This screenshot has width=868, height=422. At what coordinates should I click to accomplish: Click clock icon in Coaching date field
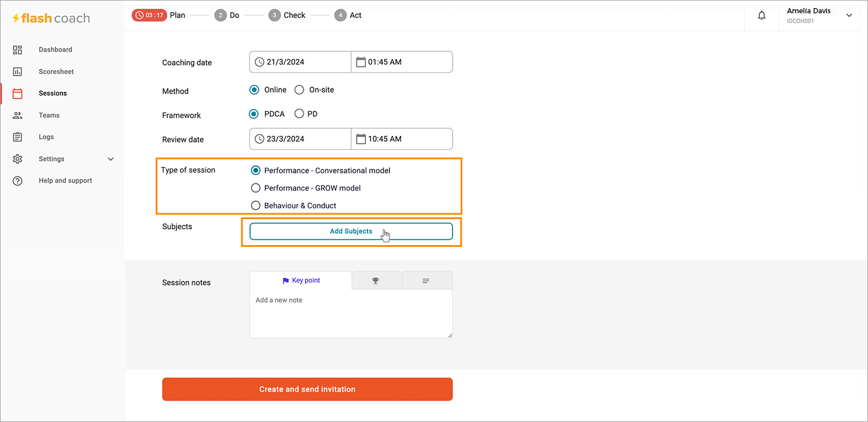pyautogui.click(x=260, y=62)
